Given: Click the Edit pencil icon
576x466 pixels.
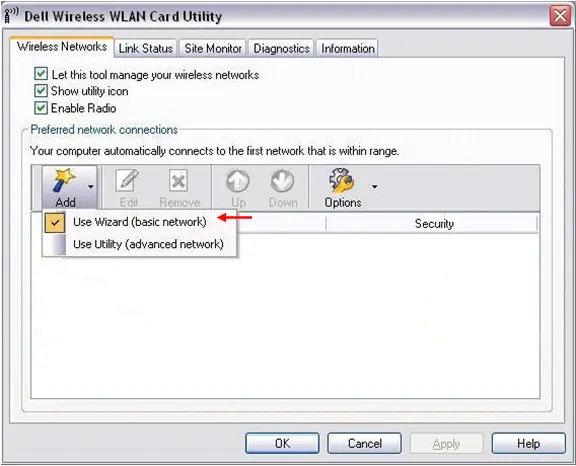Looking at the screenshot, I should (127, 181).
